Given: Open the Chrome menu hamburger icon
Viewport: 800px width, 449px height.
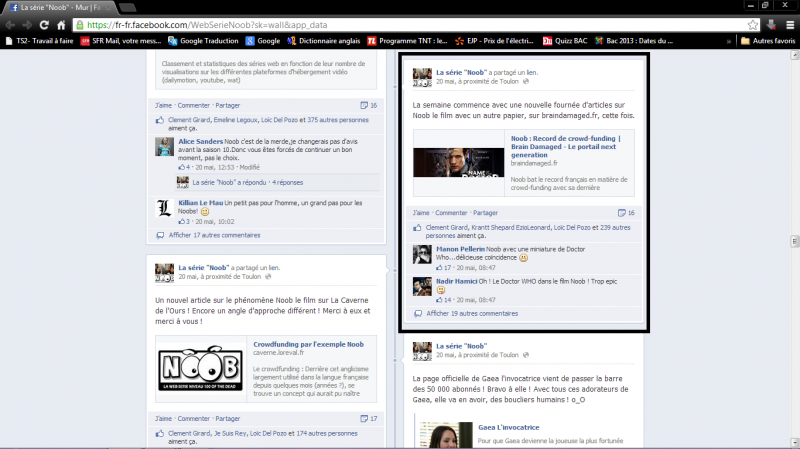Looking at the screenshot, I should point(790,24).
